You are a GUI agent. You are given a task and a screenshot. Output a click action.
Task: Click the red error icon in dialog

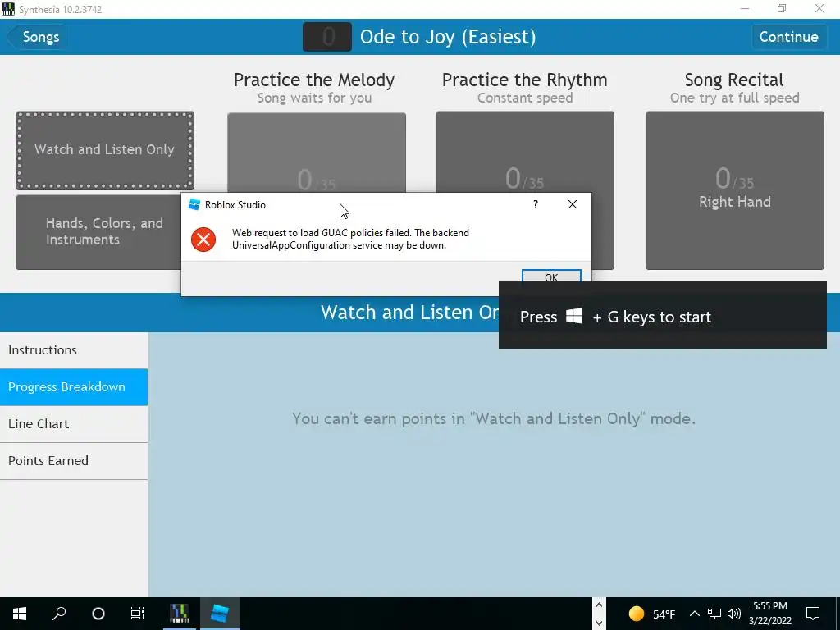(203, 239)
